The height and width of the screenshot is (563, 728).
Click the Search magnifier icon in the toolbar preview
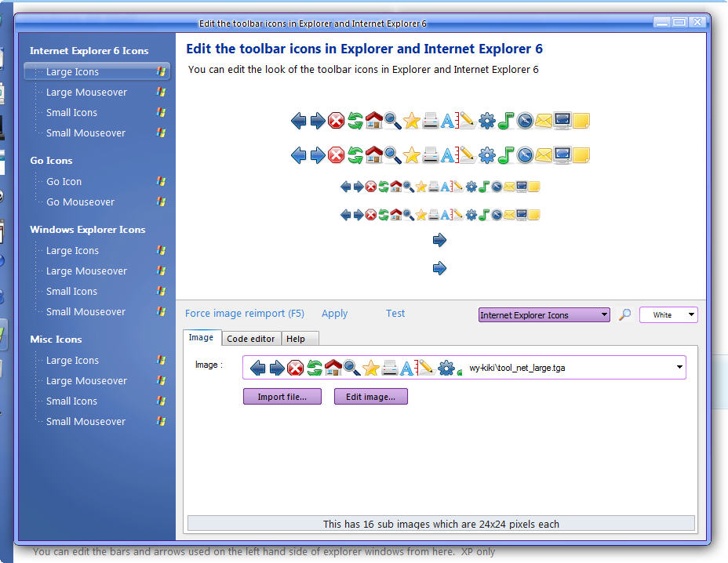[392, 121]
